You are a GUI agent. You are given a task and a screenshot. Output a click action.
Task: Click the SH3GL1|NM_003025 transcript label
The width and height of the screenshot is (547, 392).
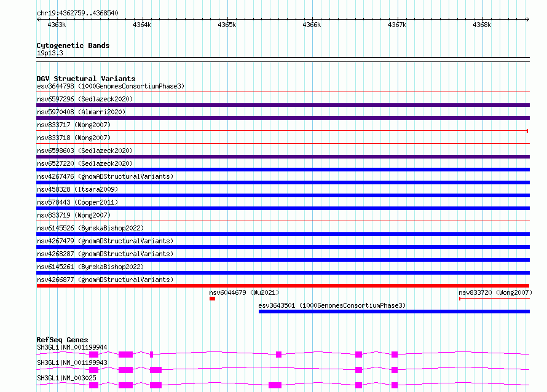tap(66, 378)
